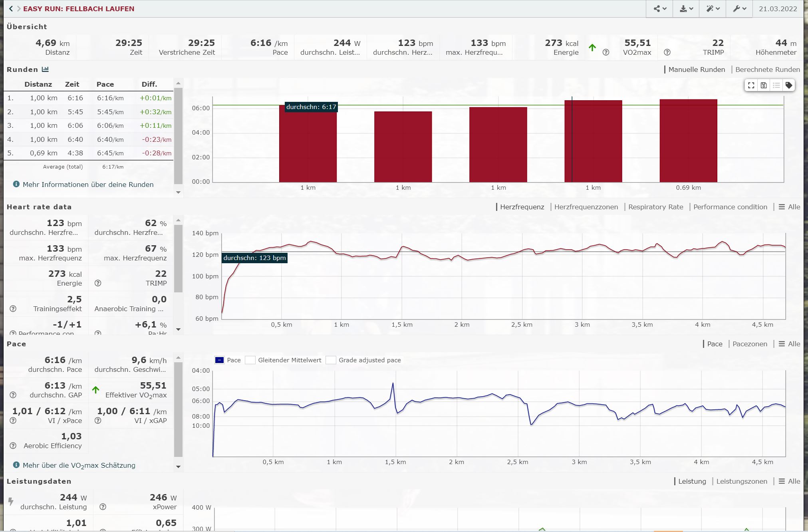Screen dimensions: 808x532
Task: Open the download/export dropdown
Action: tap(686, 9)
